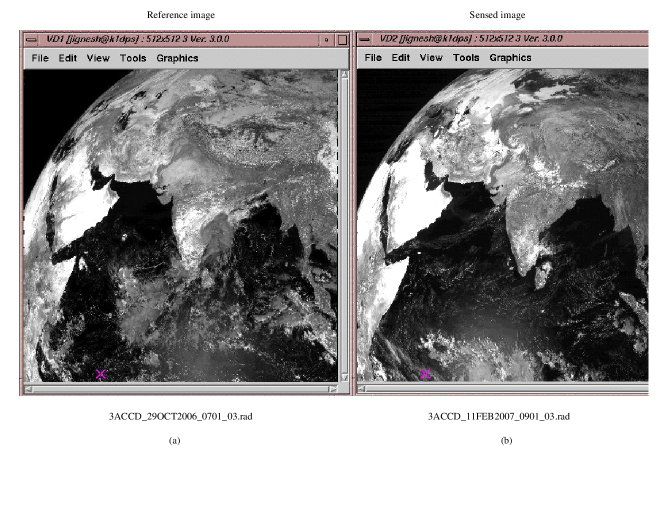Image resolution: width=664 pixels, height=513 pixels.
Task: Click the maximize square button on VD1
Action: click(342, 40)
